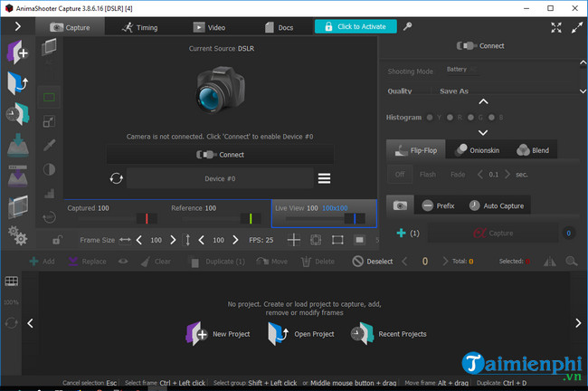Click the green plus beside (1)
Viewport: 588px width, 391px height.
(x=401, y=233)
